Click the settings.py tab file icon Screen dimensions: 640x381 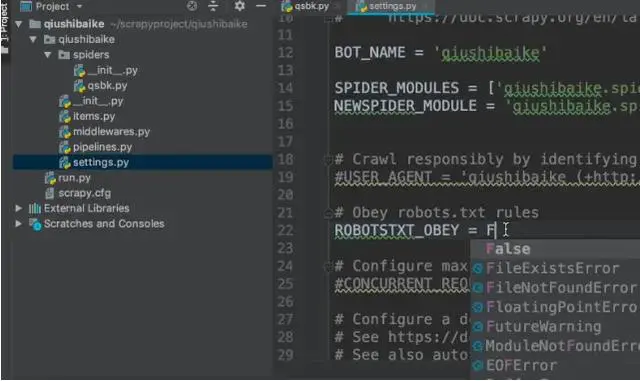pyautogui.click(x=361, y=6)
